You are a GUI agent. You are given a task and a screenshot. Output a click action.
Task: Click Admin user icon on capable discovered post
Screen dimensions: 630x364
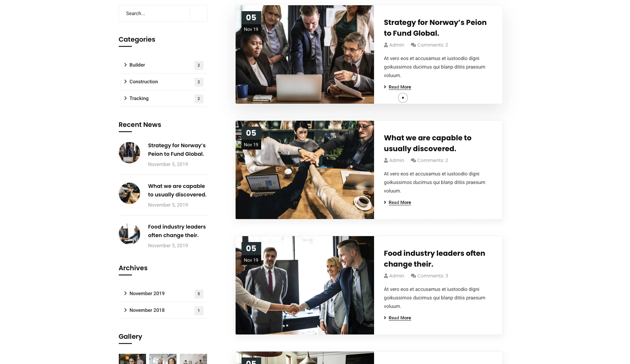coord(386,160)
